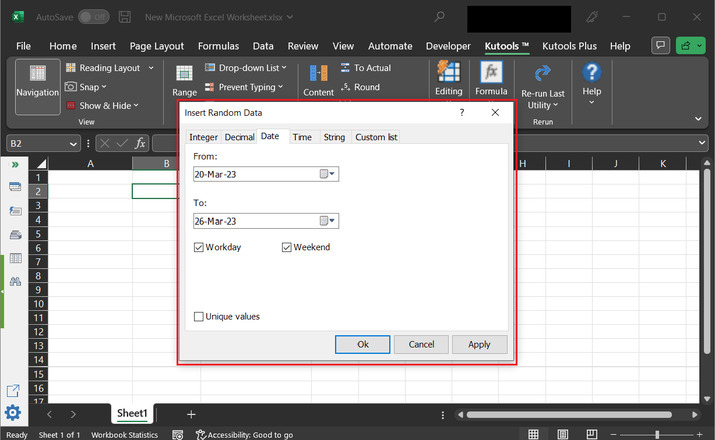The width and height of the screenshot is (715, 440).
Task: Open the From date picker dropdown
Action: [x=328, y=174]
